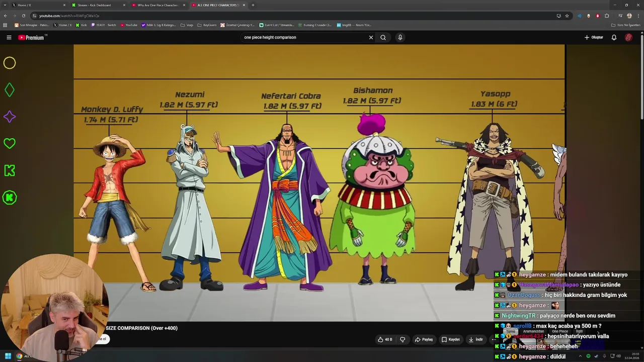Open the bookmarks bar apps grid
Viewport: 644px width, 362px height.
point(5,25)
